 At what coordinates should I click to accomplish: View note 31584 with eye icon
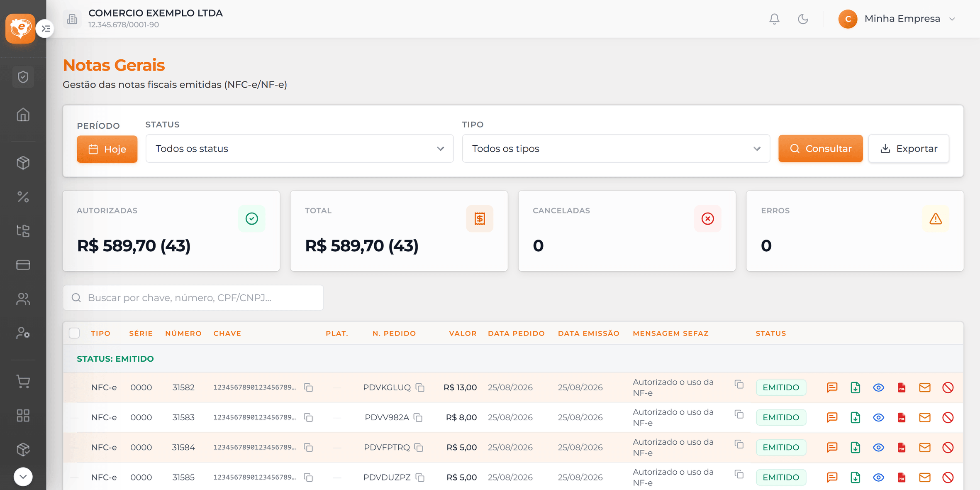tap(878, 447)
